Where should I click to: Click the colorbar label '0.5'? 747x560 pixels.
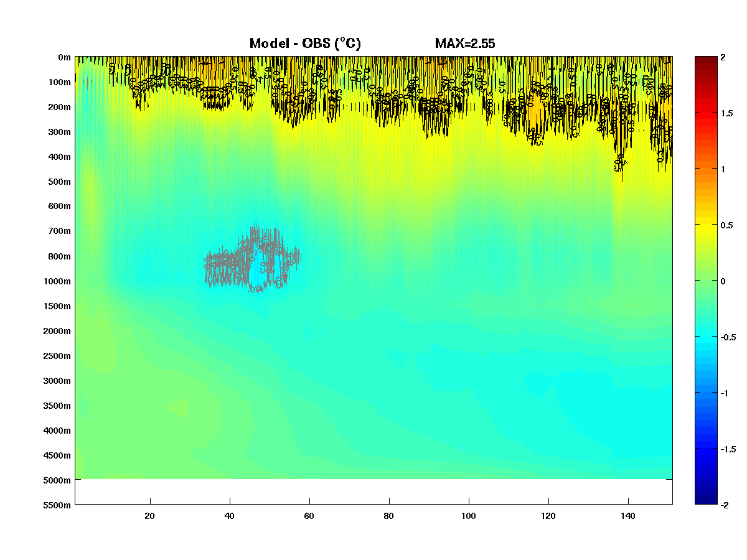point(726,225)
